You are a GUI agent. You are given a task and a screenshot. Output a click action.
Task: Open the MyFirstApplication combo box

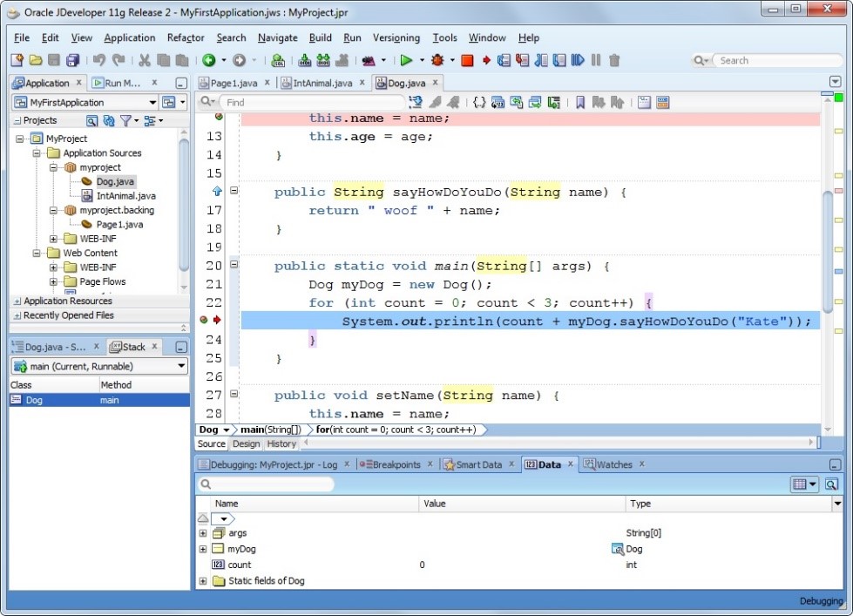pyautogui.click(x=85, y=102)
